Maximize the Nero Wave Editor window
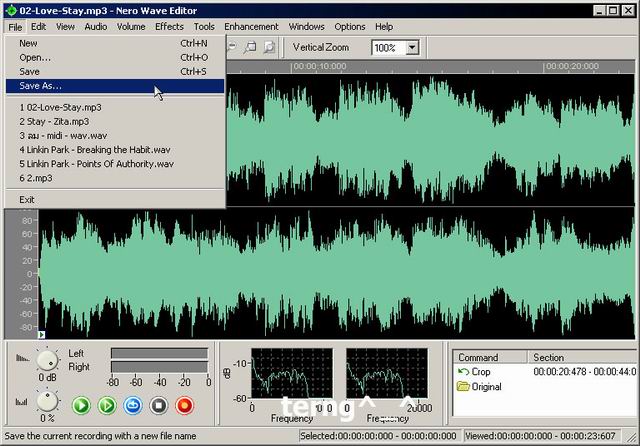Screen dimensions: 640x446 (x=613, y=11)
